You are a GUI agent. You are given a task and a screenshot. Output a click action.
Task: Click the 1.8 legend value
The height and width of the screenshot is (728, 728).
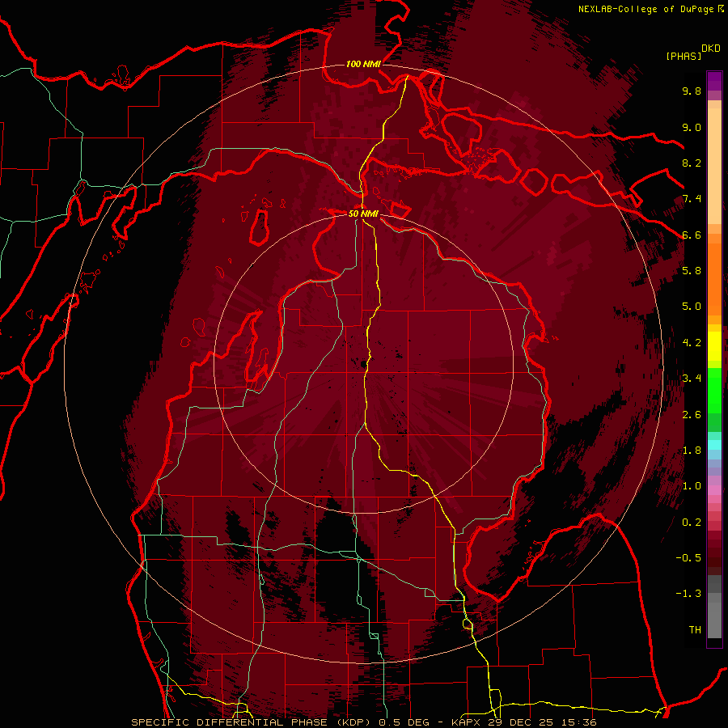[692, 451]
